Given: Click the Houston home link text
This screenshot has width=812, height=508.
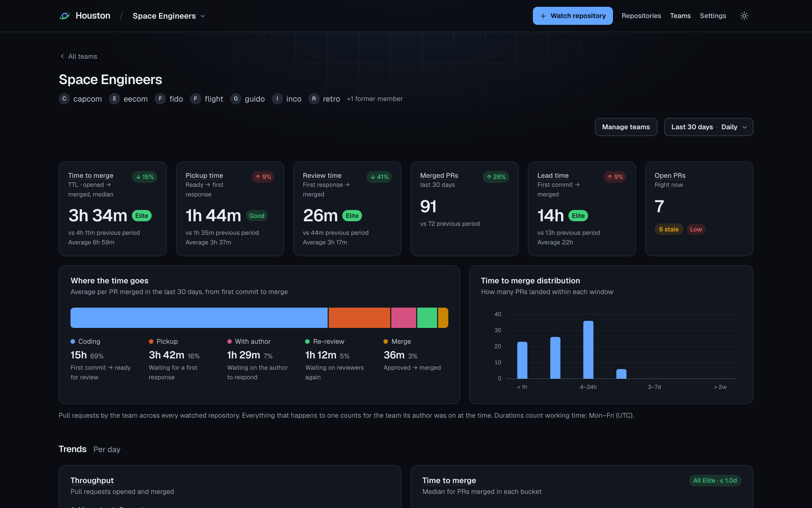Looking at the screenshot, I should coord(93,16).
